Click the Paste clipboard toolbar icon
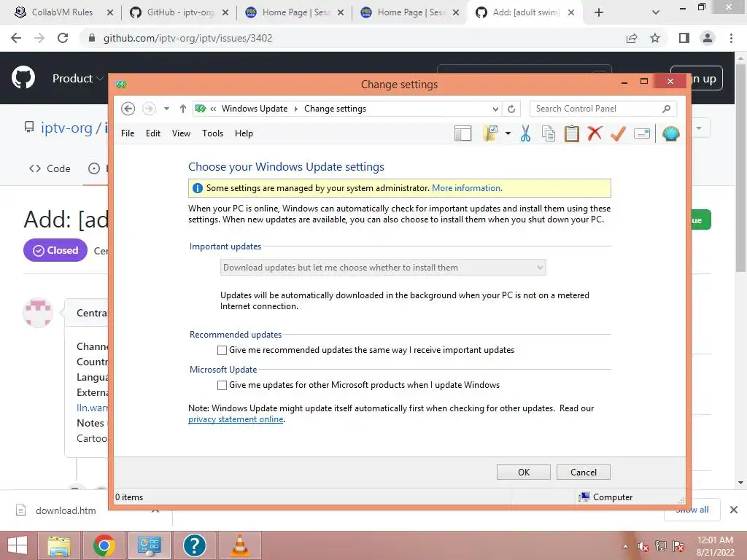 [x=571, y=134]
